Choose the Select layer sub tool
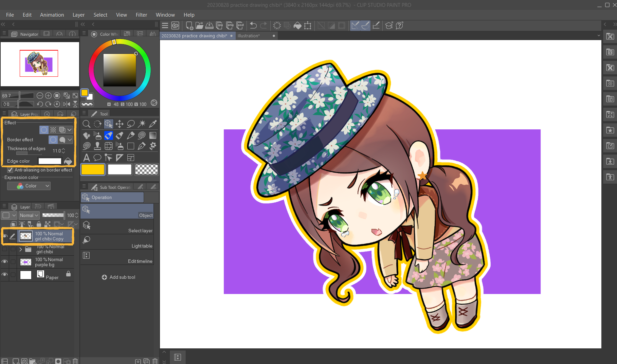 click(117, 226)
